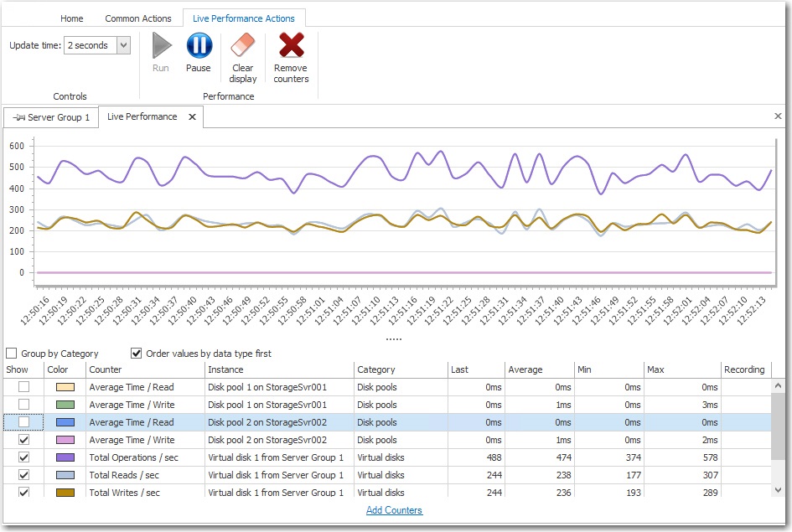This screenshot has height=532, width=792.
Task: Click the Server Group 1 tab icon
Action: click(18, 118)
